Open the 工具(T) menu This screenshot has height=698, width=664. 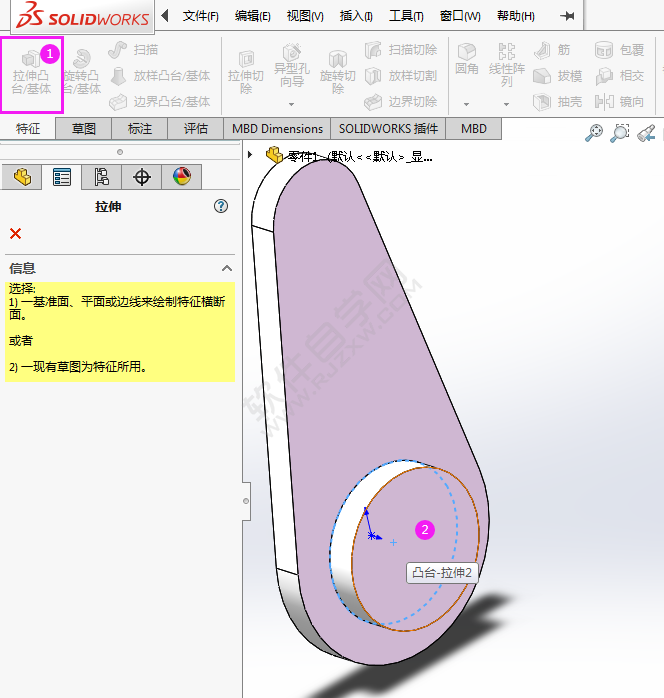[406, 16]
